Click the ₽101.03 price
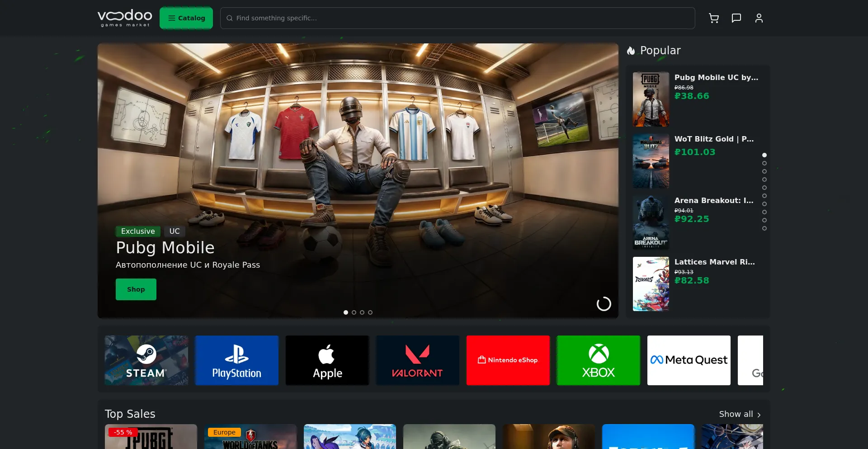Screen dimensions: 868x449 coord(695,152)
